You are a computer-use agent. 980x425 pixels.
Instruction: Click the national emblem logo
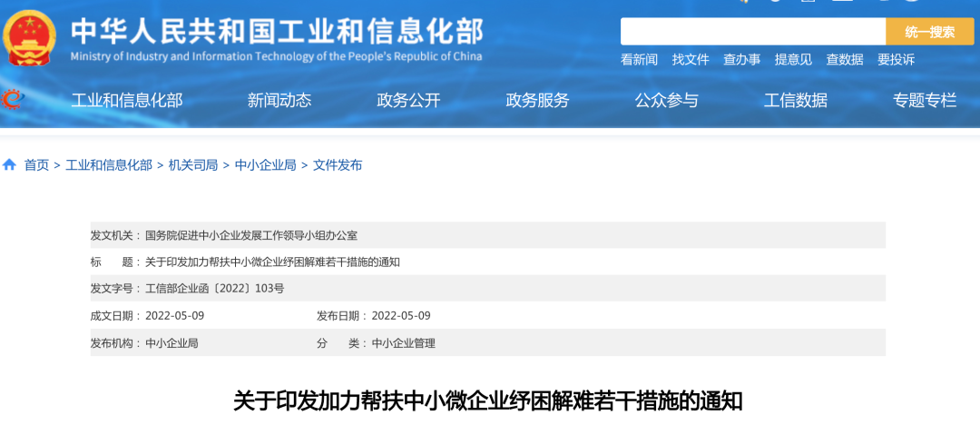point(29,38)
